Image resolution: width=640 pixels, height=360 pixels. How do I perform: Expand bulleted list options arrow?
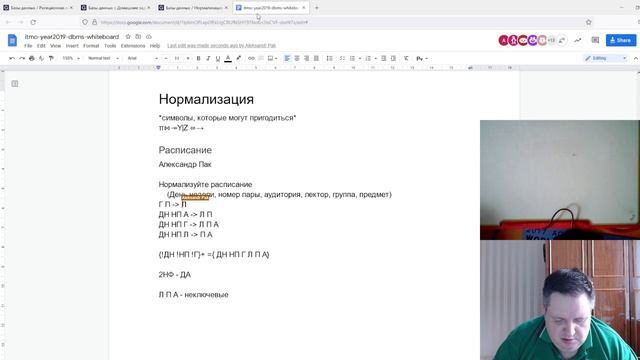360,58
